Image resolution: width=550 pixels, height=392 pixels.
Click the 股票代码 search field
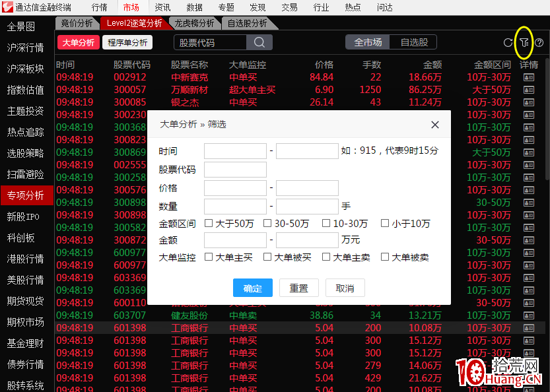(x=210, y=42)
